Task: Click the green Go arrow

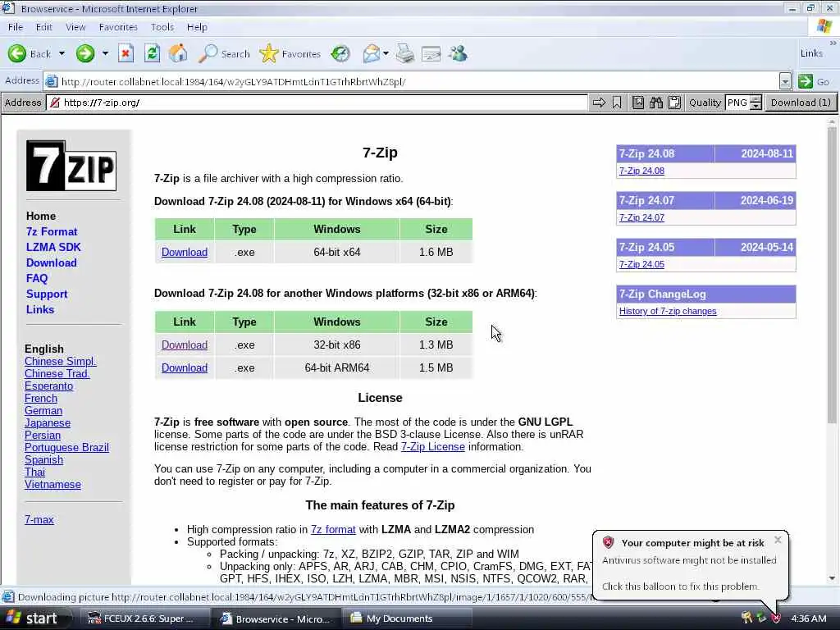Action: click(x=806, y=81)
